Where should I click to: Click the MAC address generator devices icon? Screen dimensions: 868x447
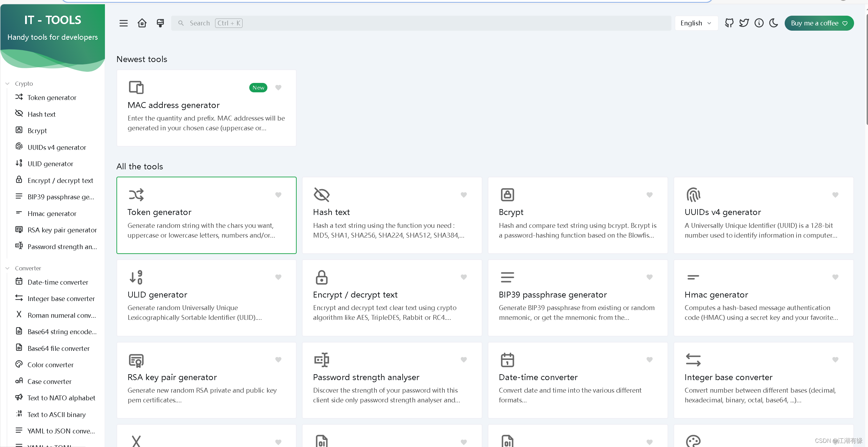pyautogui.click(x=136, y=87)
